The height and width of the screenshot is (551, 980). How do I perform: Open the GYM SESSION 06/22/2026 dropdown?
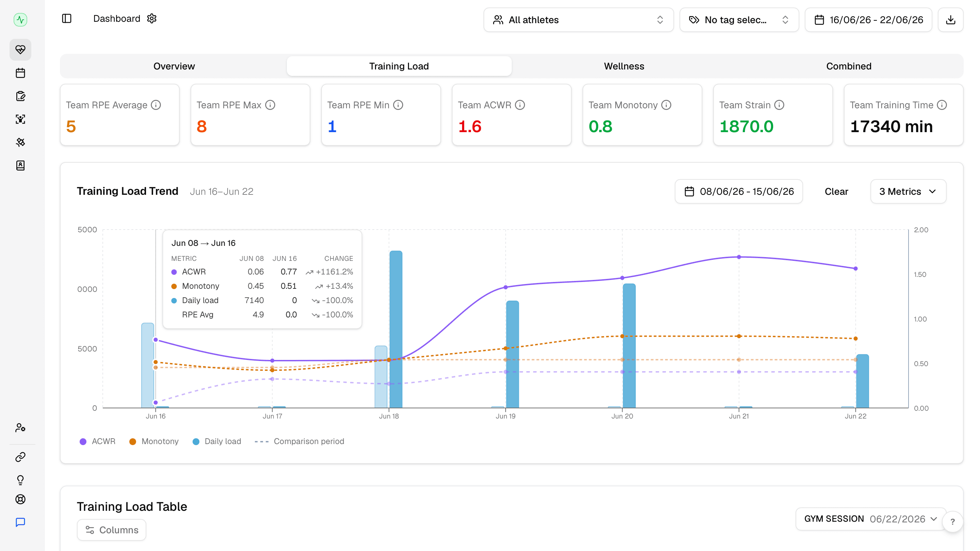[x=871, y=519]
